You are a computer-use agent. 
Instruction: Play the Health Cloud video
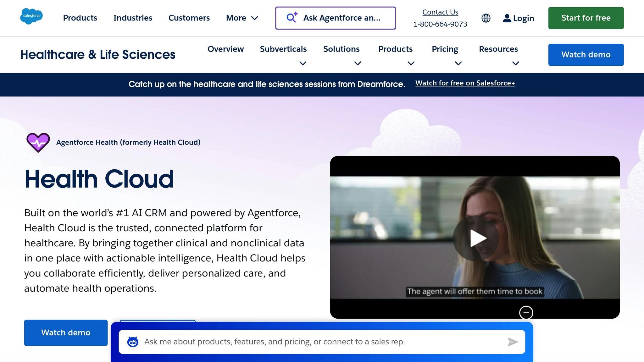[x=475, y=238]
